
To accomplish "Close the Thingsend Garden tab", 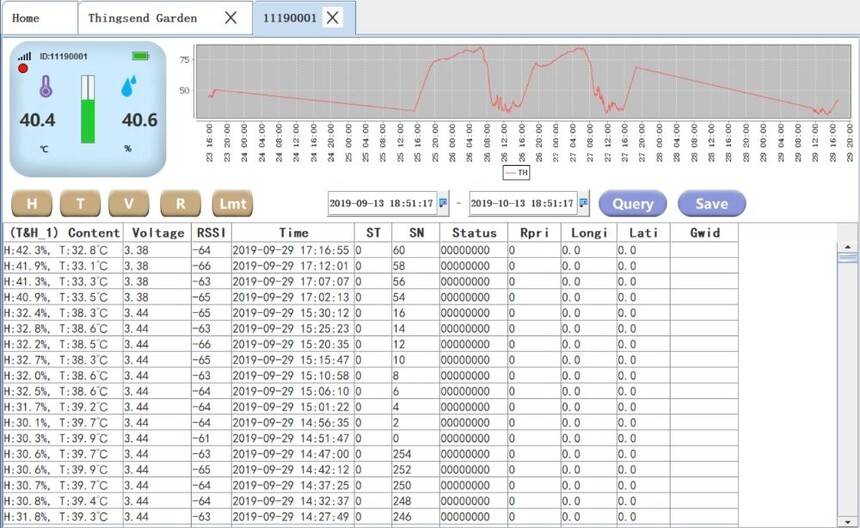I will click(231, 18).
